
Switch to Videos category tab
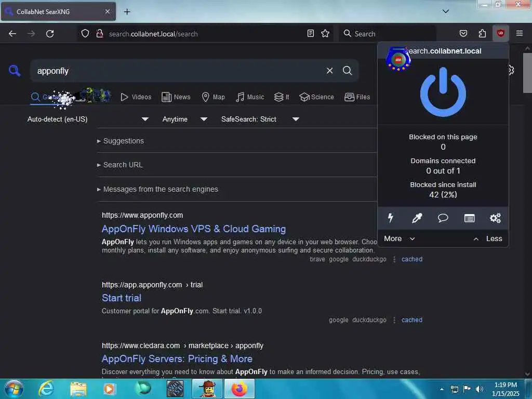click(x=136, y=97)
